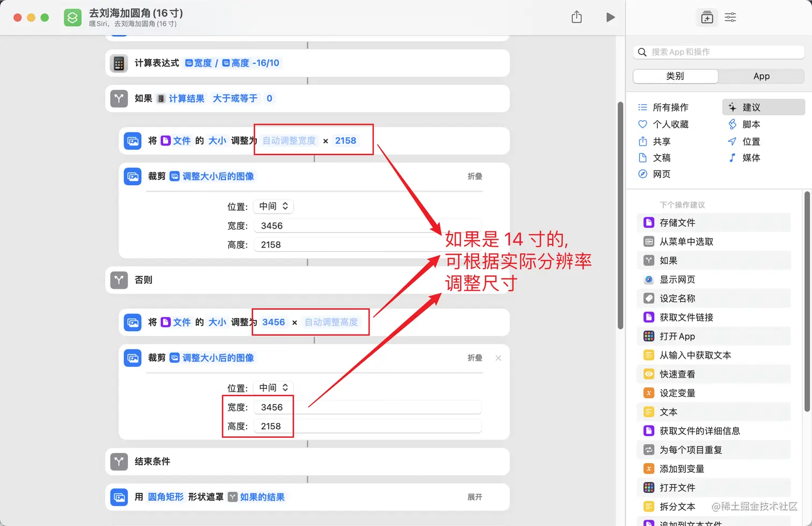Click the calculator icon of 计算表达式 action
Image resolution: width=812 pixels, height=526 pixels.
pos(119,63)
